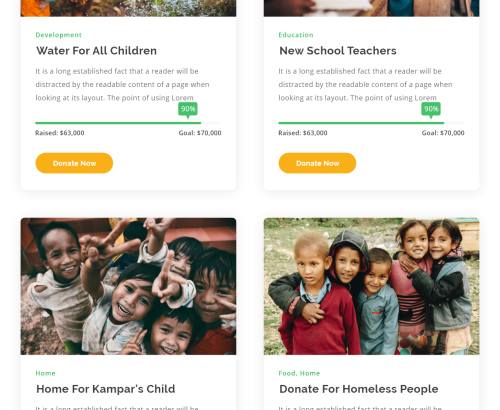Screen dimensions: 500x410
Task: Open the Donate For Homeless People title
Action: 359,389
